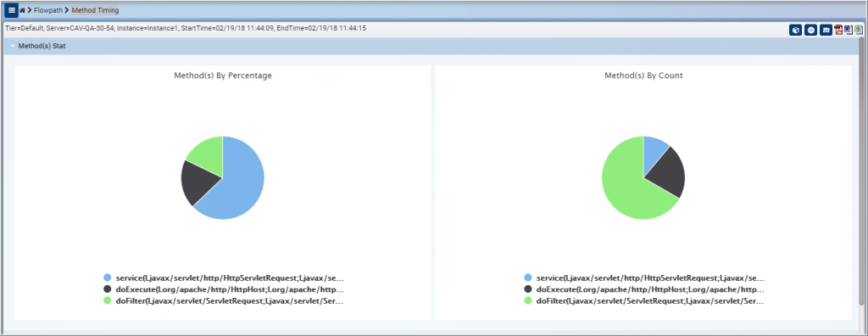Toggle doExecute legend in Method(s) By Percentage
This screenshot has height=336, width=868.
224,289
